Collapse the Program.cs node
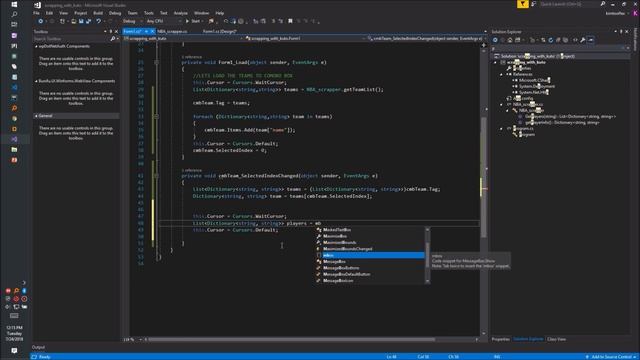640x360 pixels. (x=502, y=129)
